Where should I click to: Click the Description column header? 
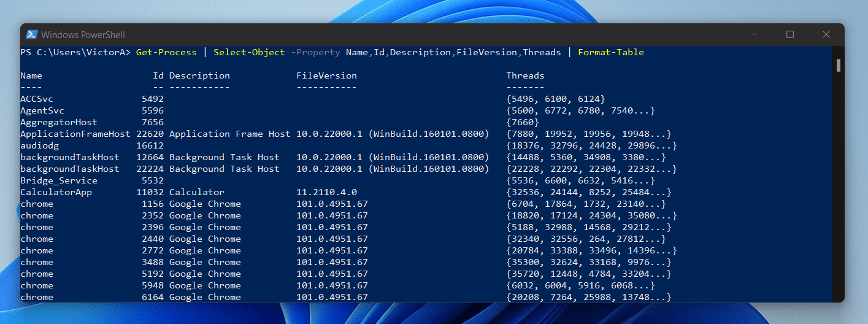pos(199,75)
